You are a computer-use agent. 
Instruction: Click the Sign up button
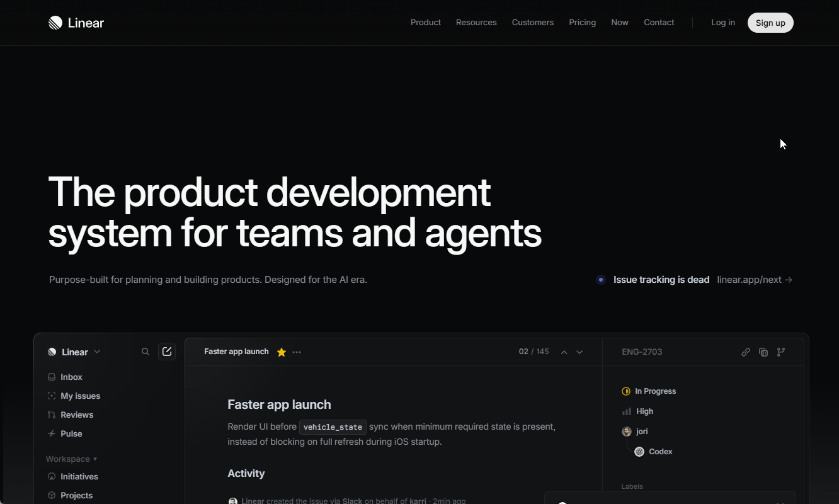pos(770,23)
